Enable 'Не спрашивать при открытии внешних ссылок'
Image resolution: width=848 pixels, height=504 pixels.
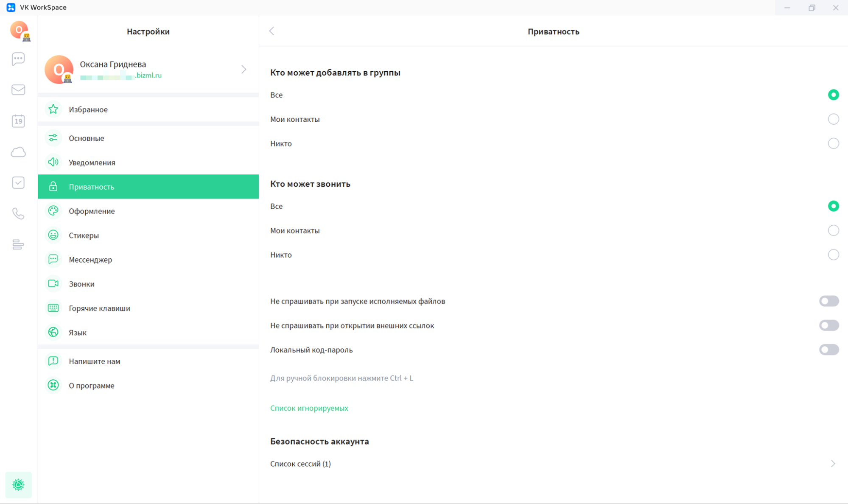coord(828,325)
